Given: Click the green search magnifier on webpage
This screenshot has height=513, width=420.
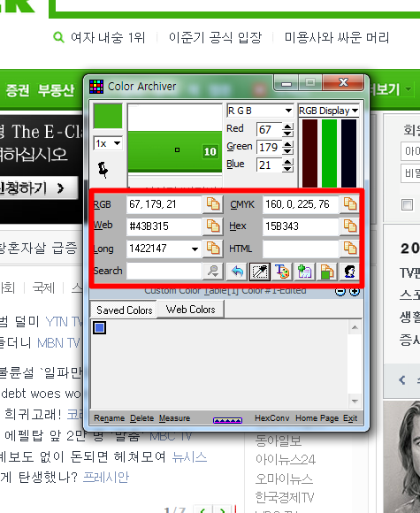Looking at the screenshot, I should [x=58, y=37].
